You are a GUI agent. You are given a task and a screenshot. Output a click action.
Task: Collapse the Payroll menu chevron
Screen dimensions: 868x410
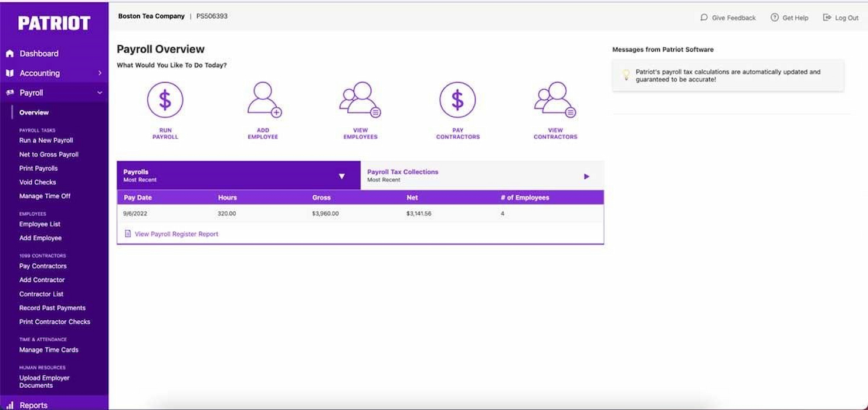click(100, 93)
